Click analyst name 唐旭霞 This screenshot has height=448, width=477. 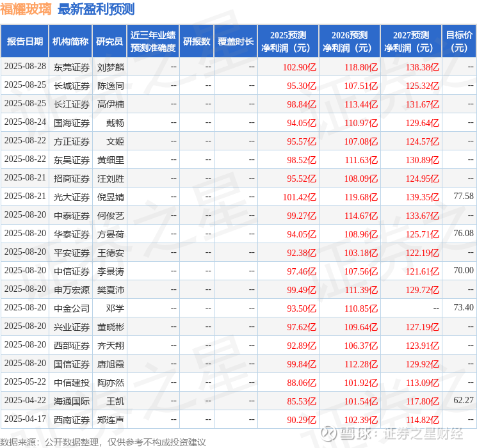click(111, 364)
